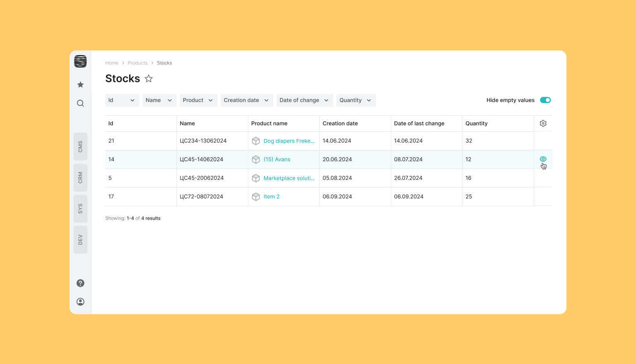636x364 pixels.
Task: Open Creation date filter dropdown
Action: coord(247,100)
